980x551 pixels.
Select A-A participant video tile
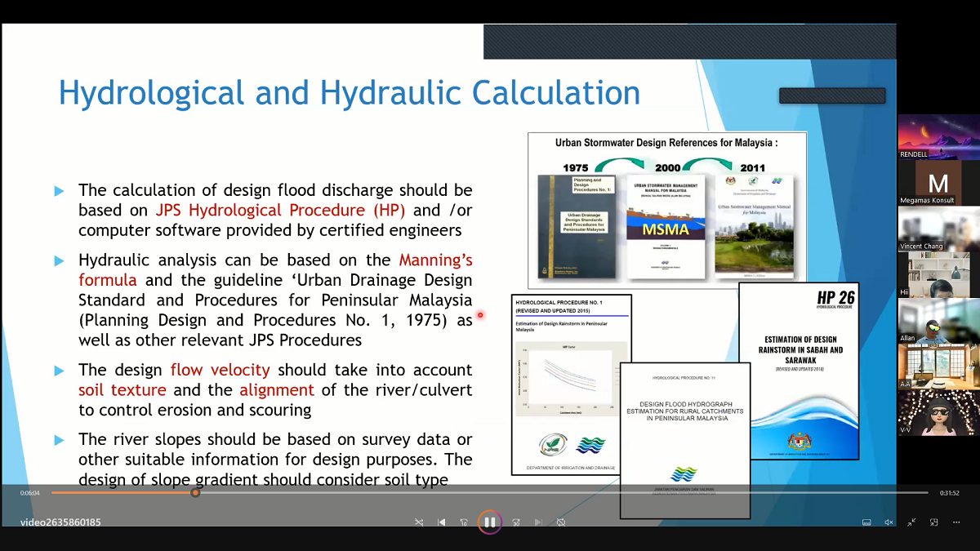[938, 367]
